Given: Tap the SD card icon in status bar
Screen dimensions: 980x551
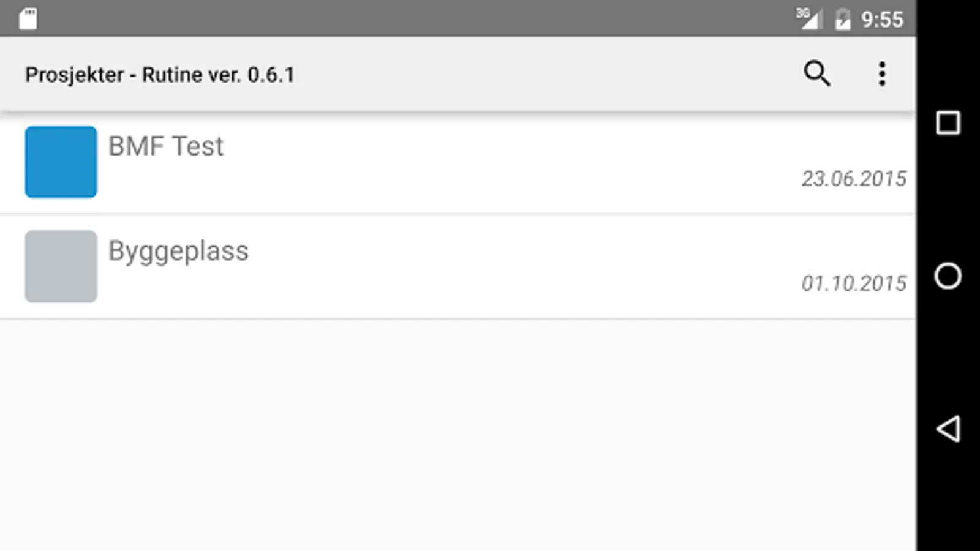Looking at the screenshot, I should 28,19.
